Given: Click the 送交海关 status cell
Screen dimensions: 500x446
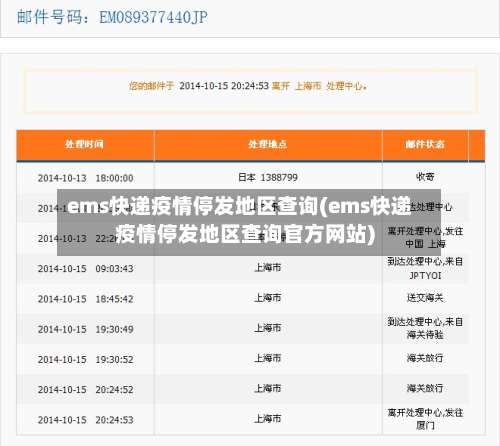Looking at the screenshot, I should (x=425, y=298).
